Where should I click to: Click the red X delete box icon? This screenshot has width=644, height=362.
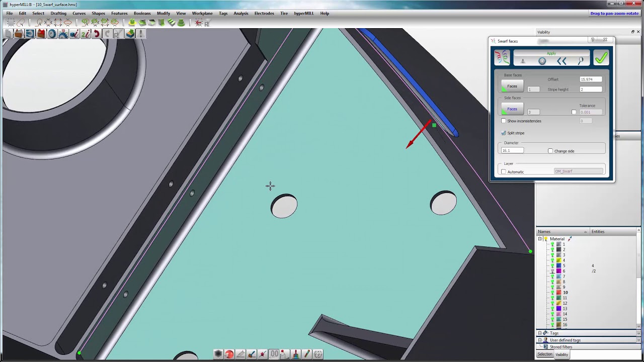click(41, 34)
